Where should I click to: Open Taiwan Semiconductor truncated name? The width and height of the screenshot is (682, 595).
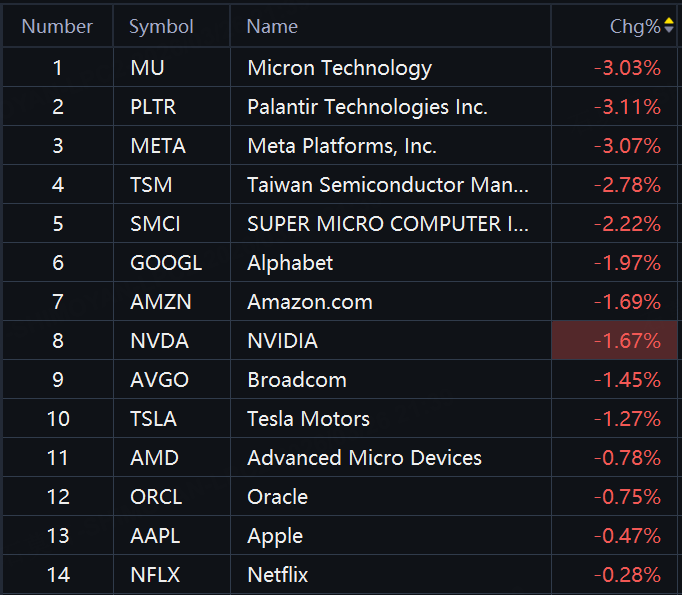388,185
